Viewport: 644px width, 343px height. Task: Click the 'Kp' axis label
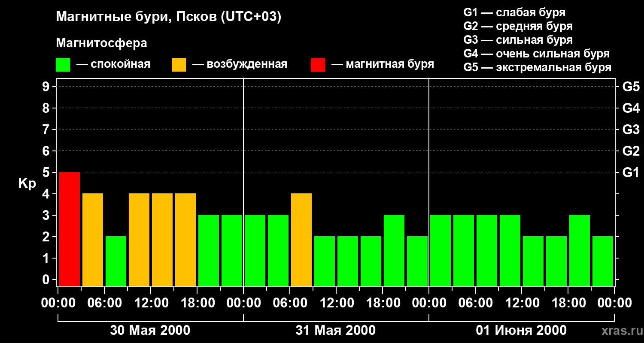point(27,184)
